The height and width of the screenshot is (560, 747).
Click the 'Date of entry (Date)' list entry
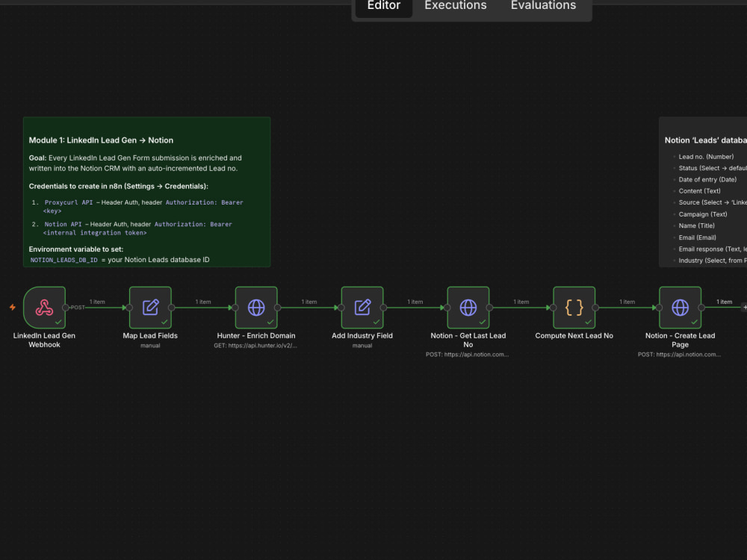[x=707, y=179]
